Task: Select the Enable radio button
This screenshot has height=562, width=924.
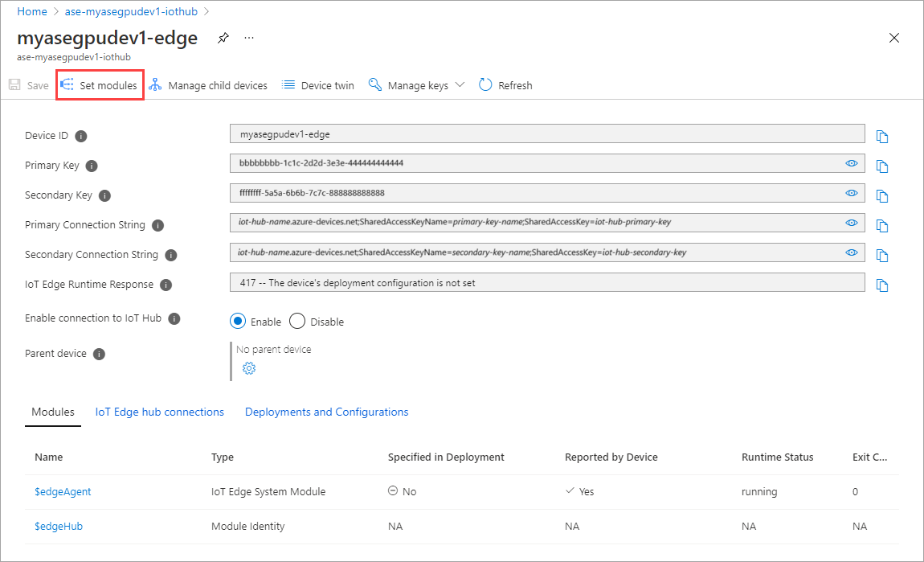Action: pos(238,322)
